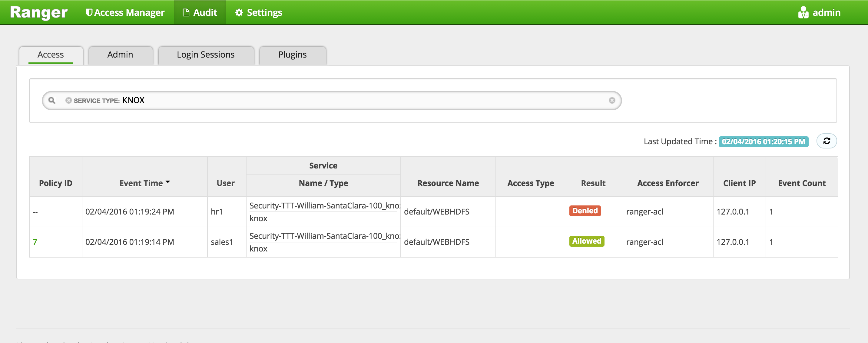Click the Last Updated Time timestamp label
The width and height of the screenshot is (868, 343).
click(763, 142)
